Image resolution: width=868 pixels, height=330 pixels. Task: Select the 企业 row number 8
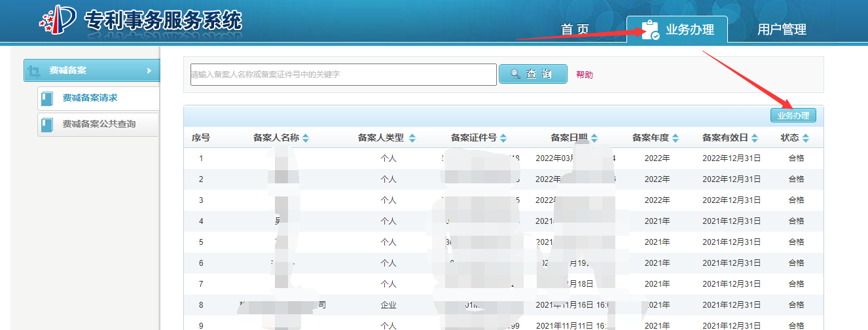point(201,305)
